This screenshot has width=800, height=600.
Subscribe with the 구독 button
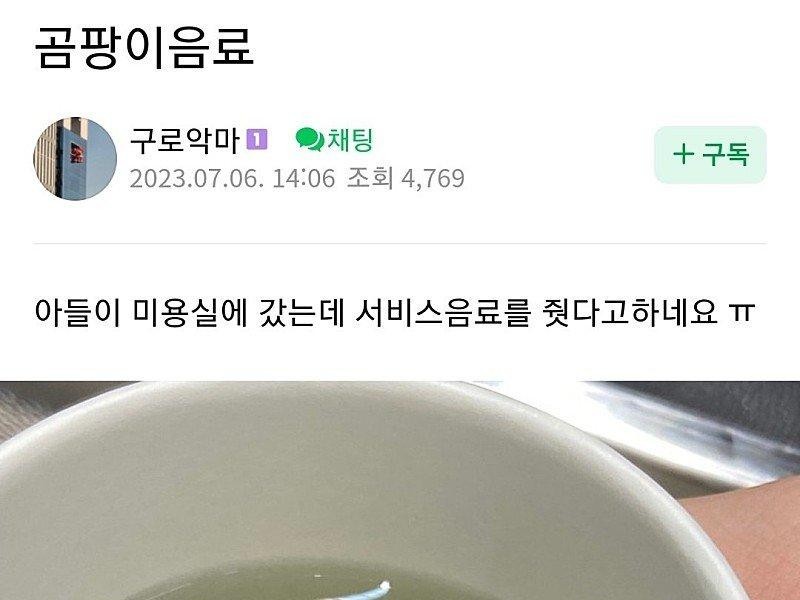710,155
